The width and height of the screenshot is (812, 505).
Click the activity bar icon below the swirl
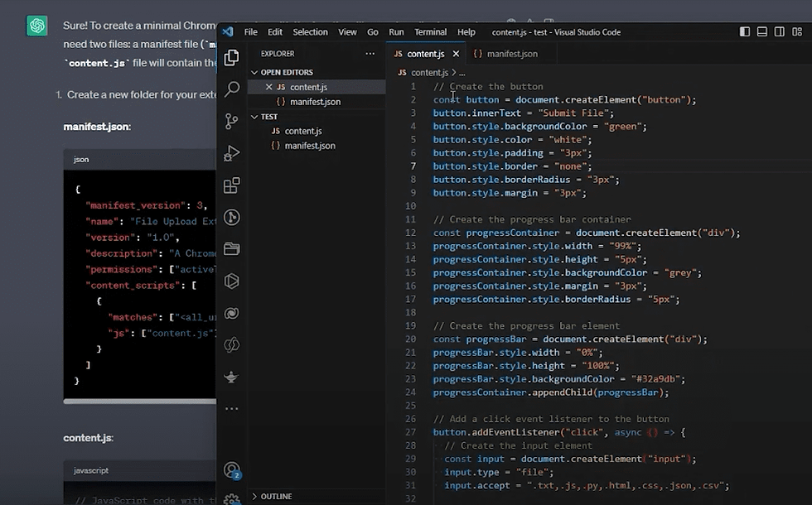[231, 344]
